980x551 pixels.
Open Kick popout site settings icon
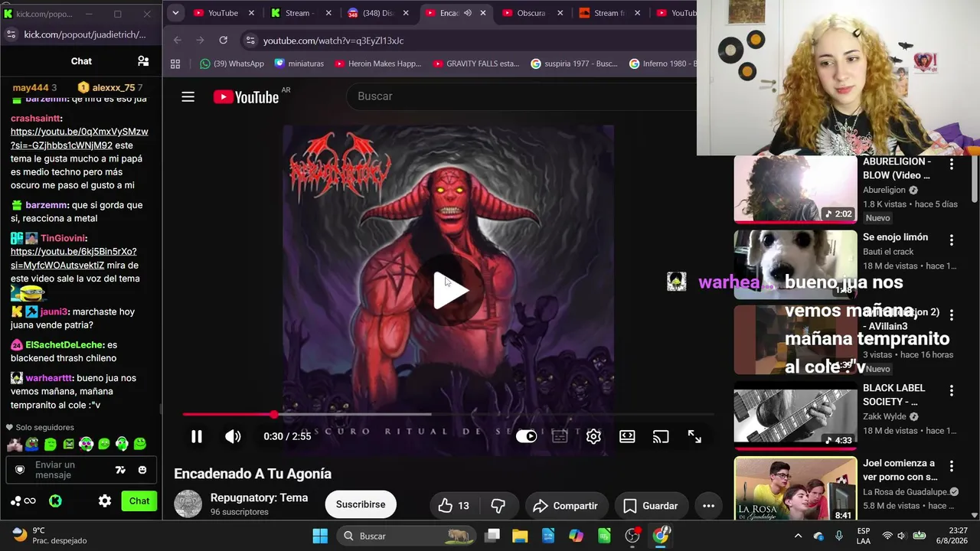coord(11,34)
